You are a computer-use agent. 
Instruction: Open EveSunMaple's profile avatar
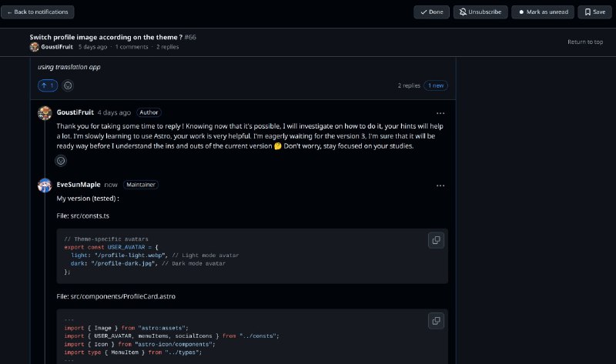[45, 185]
